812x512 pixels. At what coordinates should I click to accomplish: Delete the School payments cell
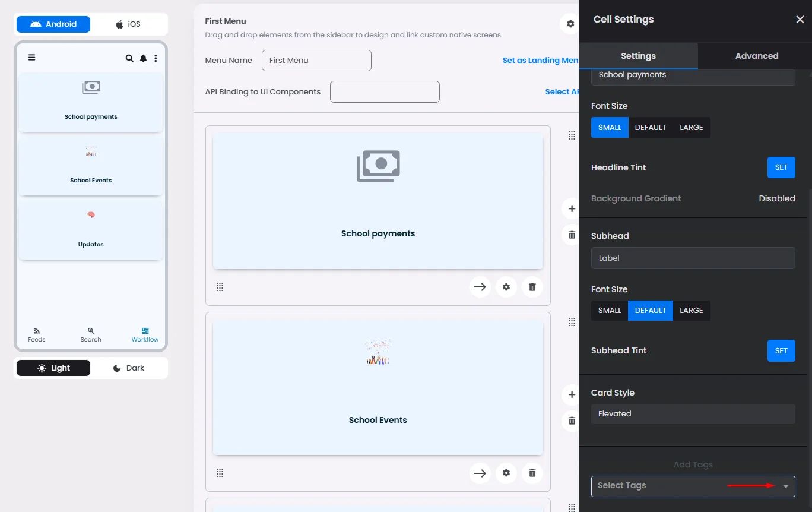(532, 287)
